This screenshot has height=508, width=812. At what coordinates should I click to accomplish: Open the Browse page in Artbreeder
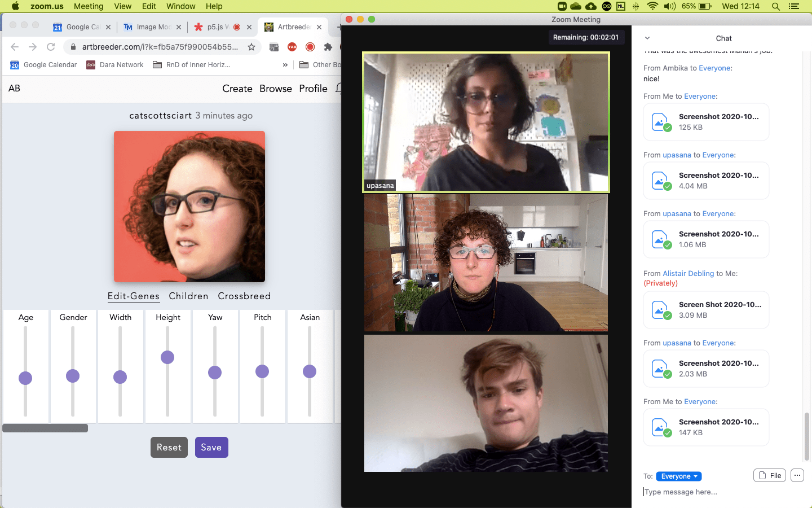click(276, 89)
